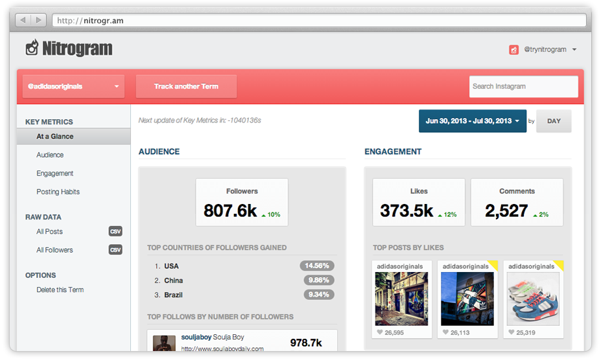Screen dimensions: 601x364
Task: Click the @trynitrogram account avatar icon
Action: point(513,50)
